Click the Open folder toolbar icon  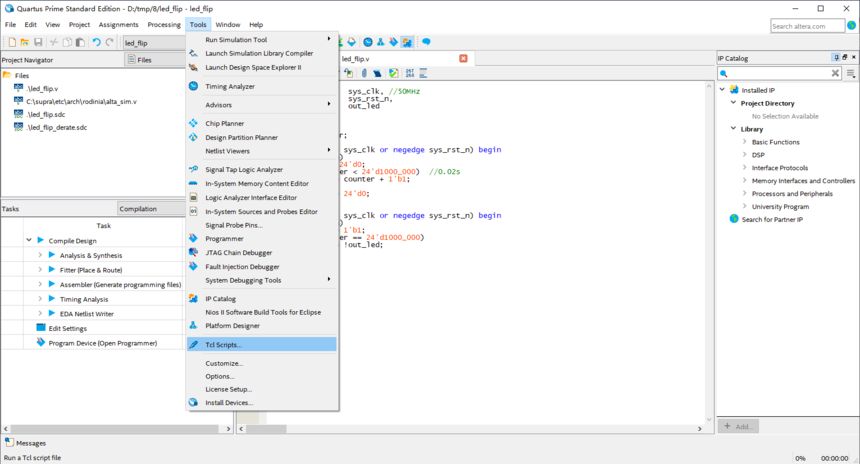pyautogui.click(x=25, y=42)
